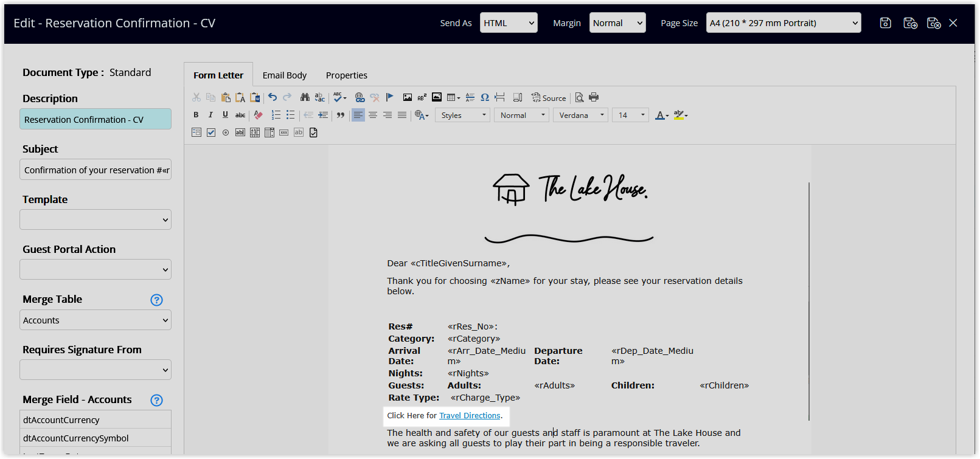Insert special character with Omega icon

[485, 97]
